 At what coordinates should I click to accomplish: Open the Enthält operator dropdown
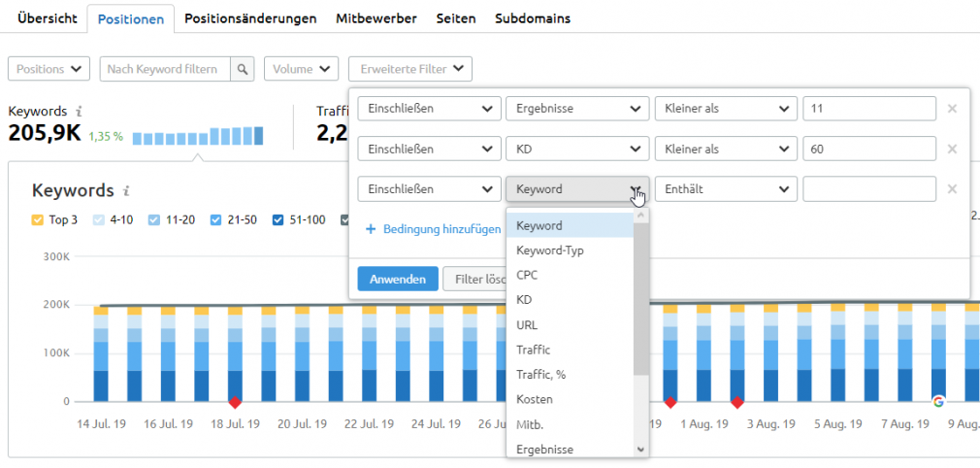point(726,189)
